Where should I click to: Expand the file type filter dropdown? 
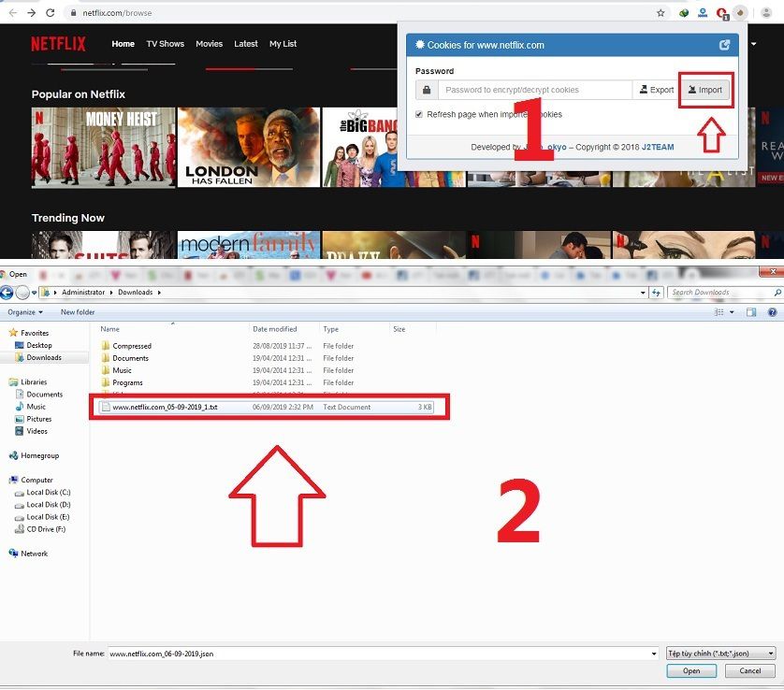point(770,654)
